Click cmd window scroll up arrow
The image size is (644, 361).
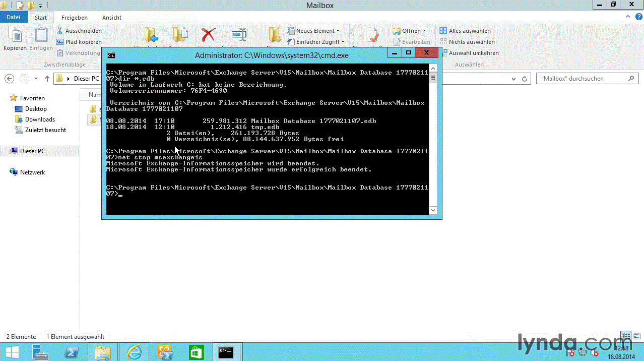point(433,68)
